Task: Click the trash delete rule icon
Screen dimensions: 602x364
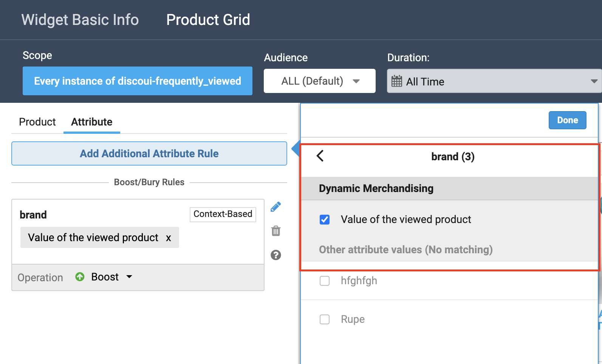Action: 276,231
